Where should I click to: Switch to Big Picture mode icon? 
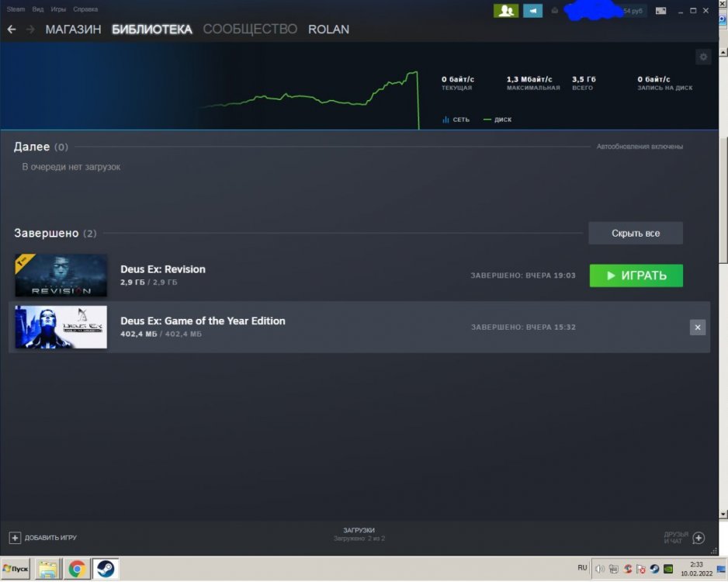click(x=660, y=11)
